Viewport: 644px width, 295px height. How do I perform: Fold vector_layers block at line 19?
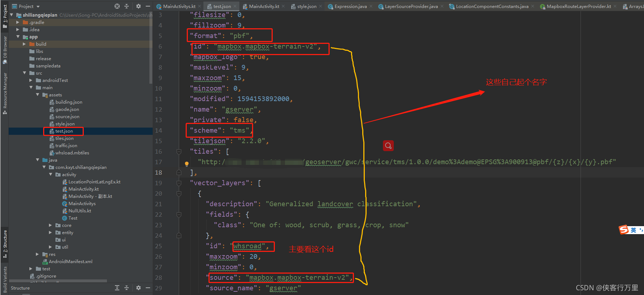179,183
